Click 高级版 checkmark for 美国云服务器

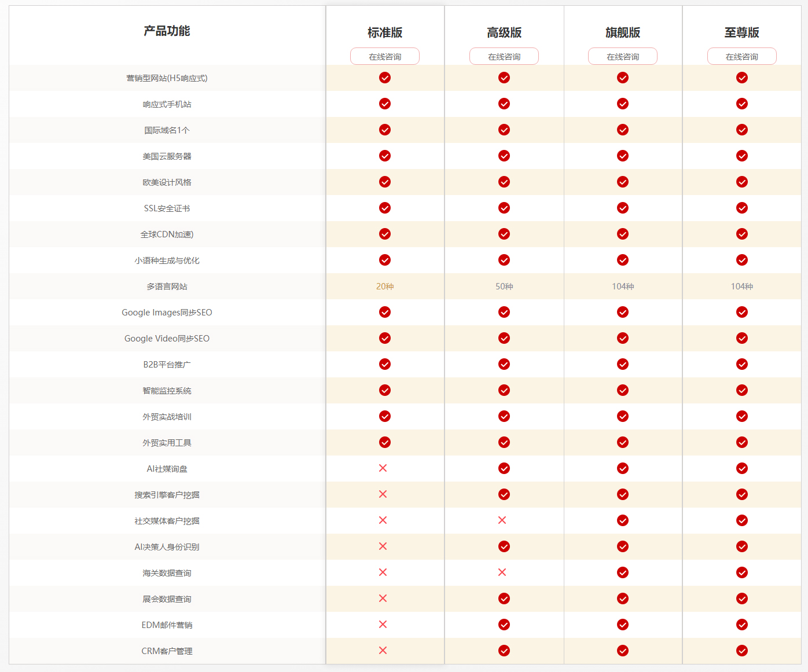tap(504, 156)
